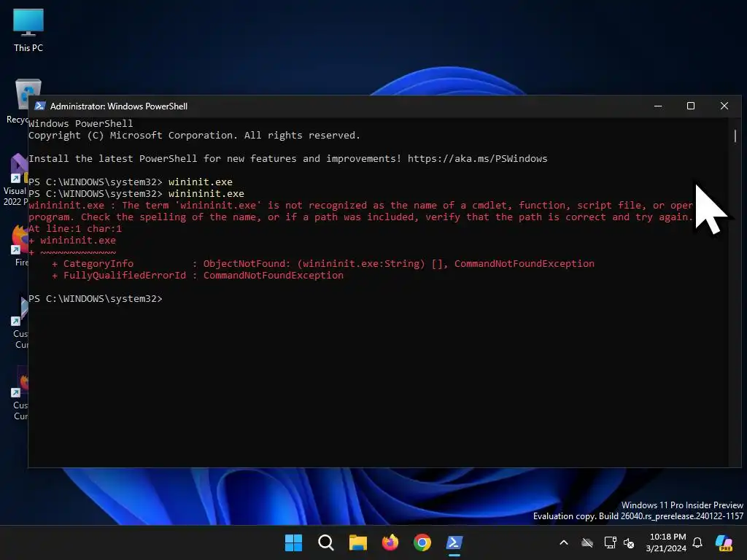Close the Administrator PowerShell window
This screenshot has width=747, height=560.
724,106
